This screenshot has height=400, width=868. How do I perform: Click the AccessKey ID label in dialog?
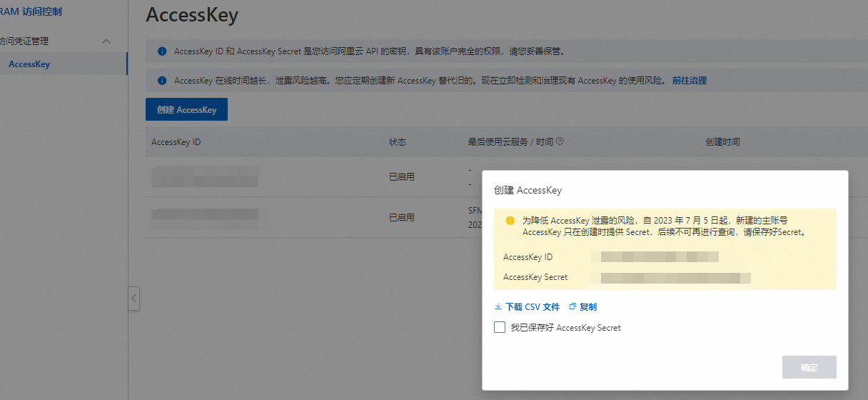[528, 257]
